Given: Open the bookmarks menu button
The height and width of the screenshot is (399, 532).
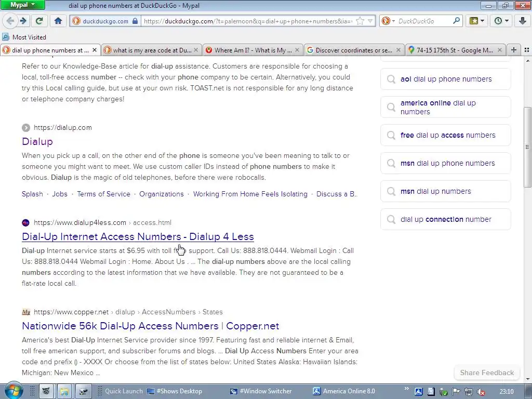Looking at the screenshot, I should click(476, 21).
